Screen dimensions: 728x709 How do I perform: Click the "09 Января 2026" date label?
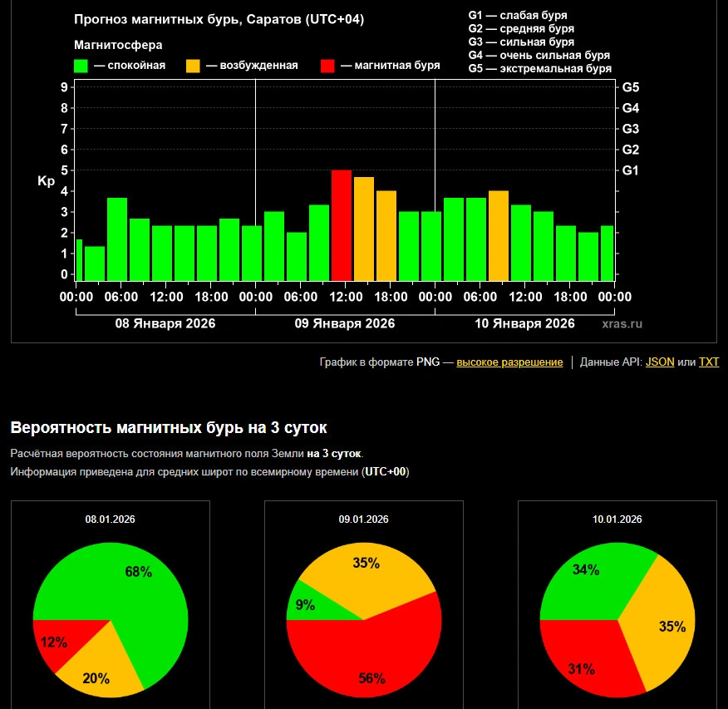click(x=345, y=323)
